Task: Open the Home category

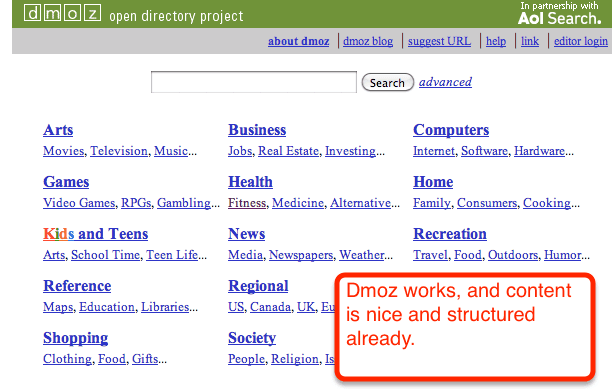Action: (433, 182)
